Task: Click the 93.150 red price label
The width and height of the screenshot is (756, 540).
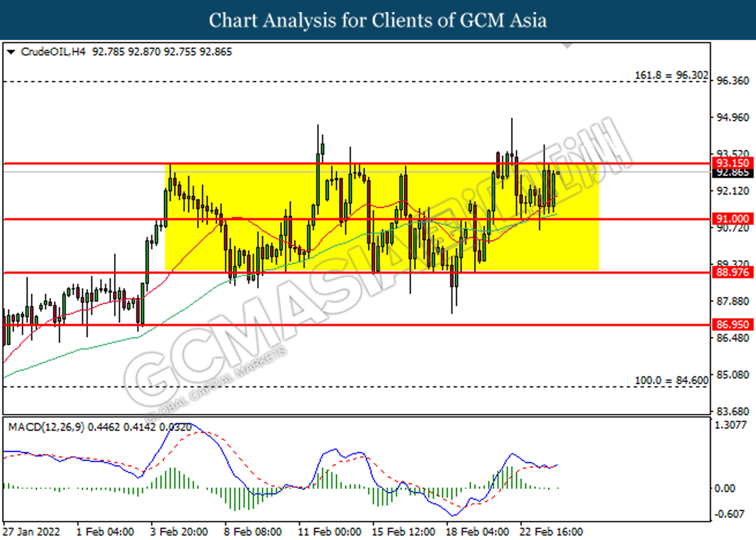Action: 733,163
